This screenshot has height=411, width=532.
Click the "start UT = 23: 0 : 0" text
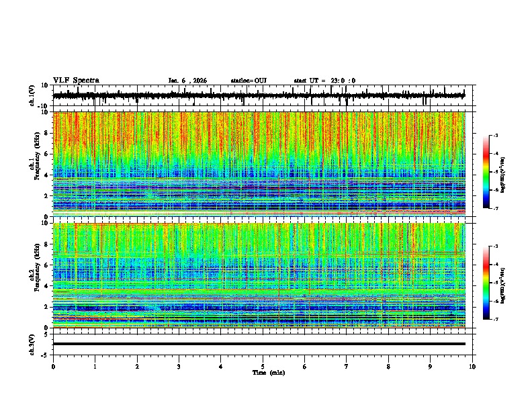pos(324,81)
